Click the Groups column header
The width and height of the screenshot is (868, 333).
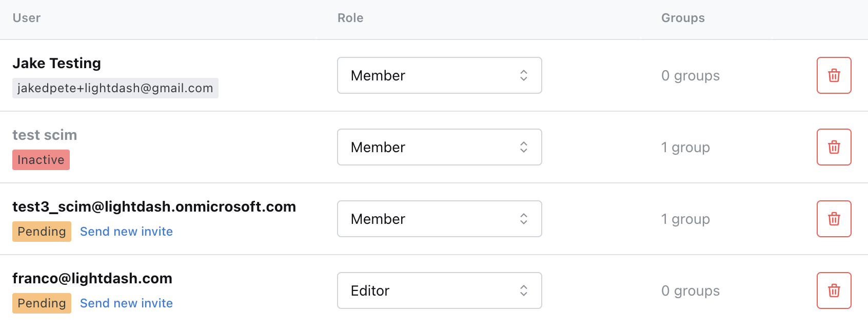[683, 18]
